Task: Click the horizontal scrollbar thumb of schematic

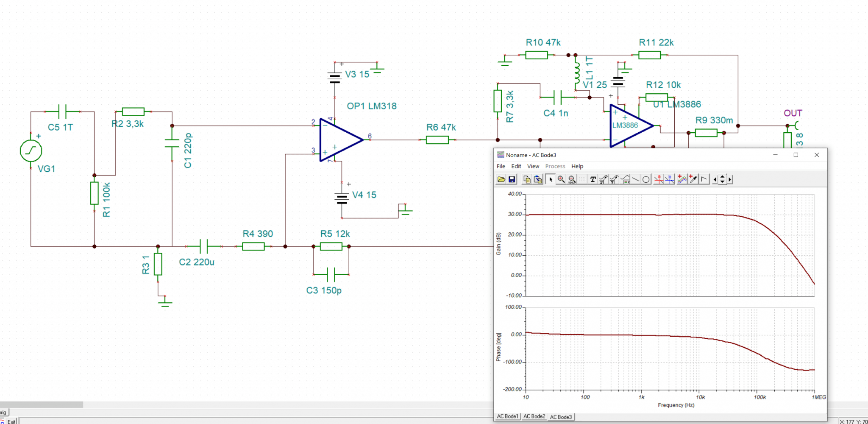Action: point(42,405)
